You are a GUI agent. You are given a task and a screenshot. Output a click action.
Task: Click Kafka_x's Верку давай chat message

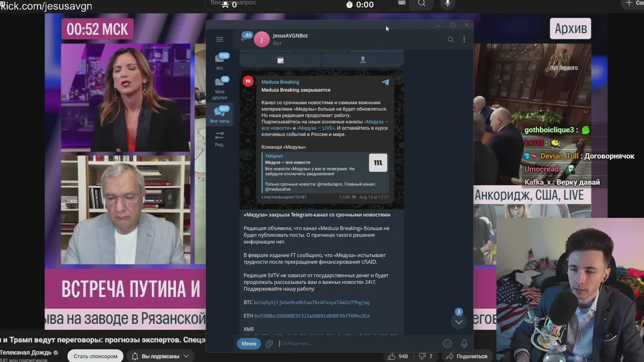tap(562, 183)
